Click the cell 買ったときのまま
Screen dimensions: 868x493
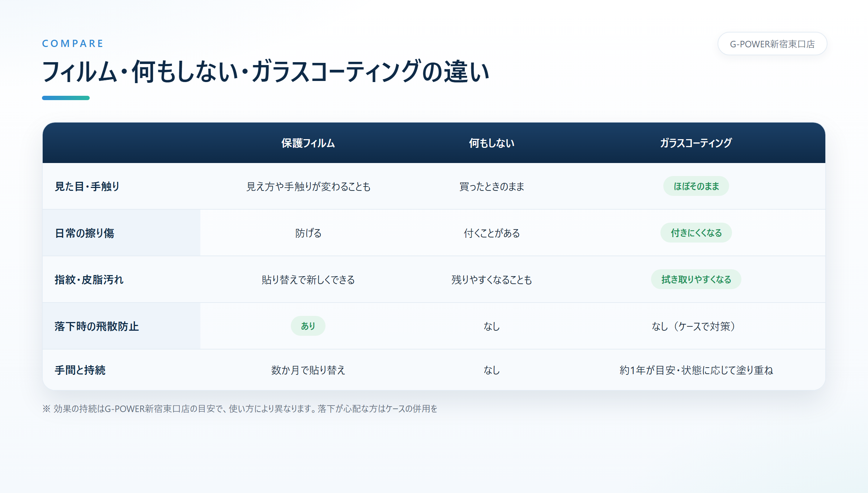pos(492,187)
